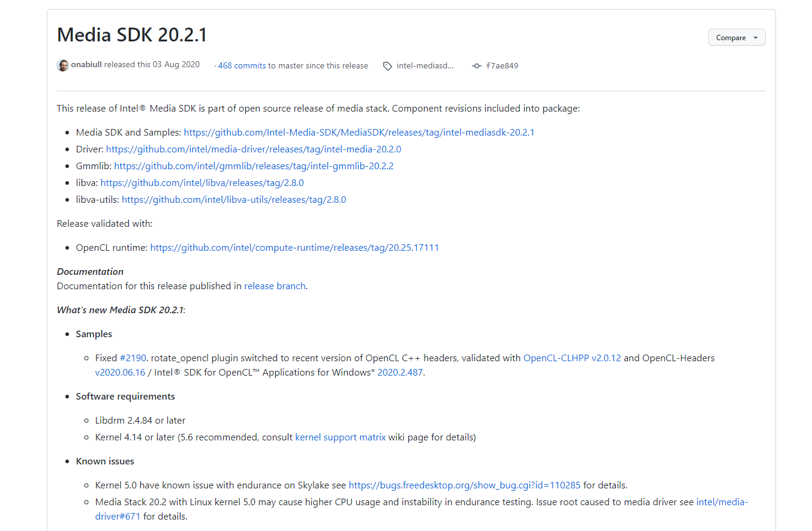Click the 'Documentation' italic heading
The image size is (812, 531).
90,272
